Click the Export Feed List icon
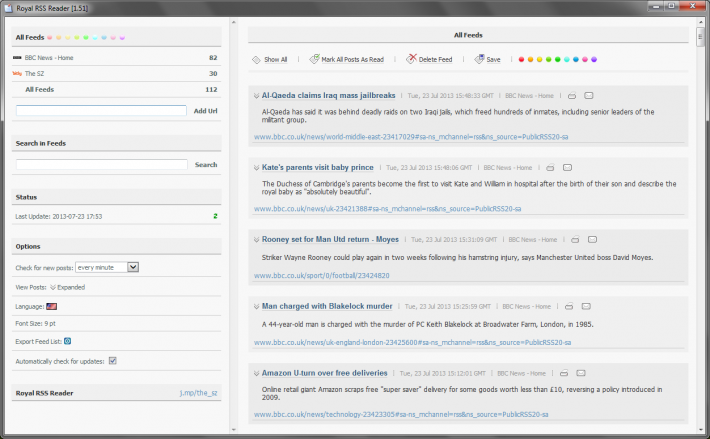 [67, 341]
